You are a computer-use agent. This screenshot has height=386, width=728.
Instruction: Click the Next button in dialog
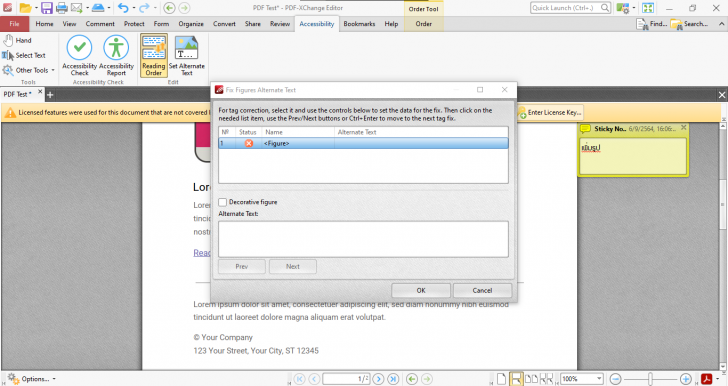(x=292, y=267)
